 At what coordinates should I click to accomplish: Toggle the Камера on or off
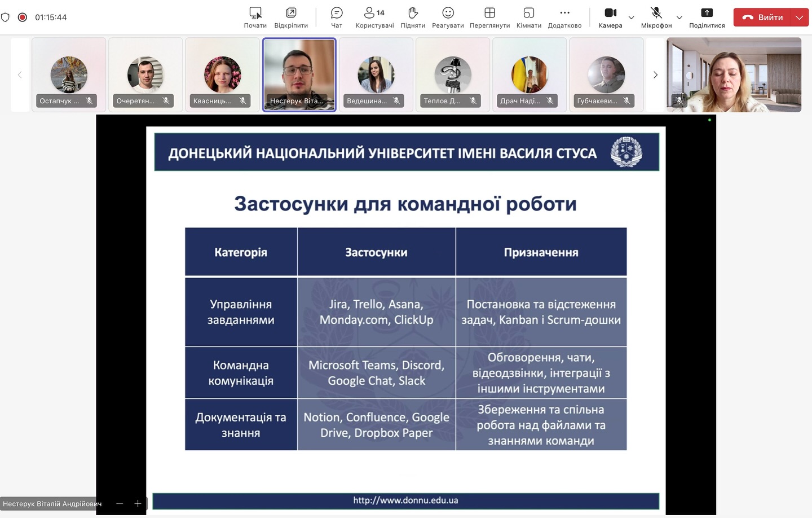click(x=610, y=17)
